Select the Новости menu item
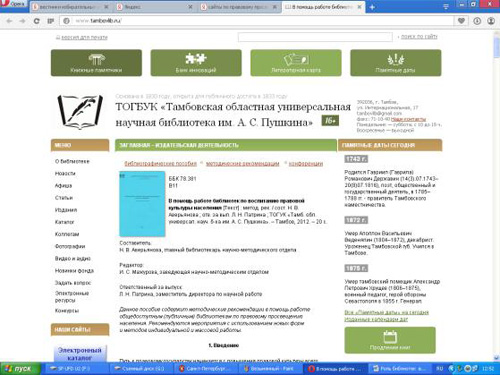 pos(65,173)
